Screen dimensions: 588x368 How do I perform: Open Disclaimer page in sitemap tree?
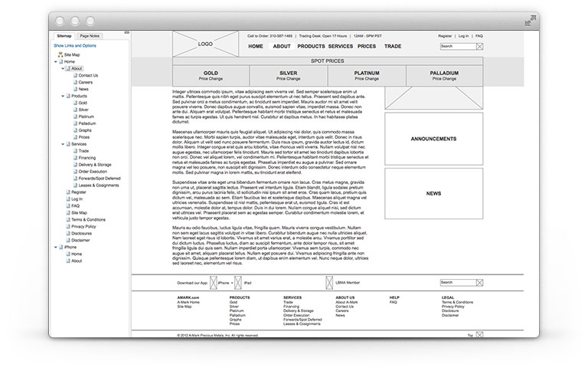[80, 240]
